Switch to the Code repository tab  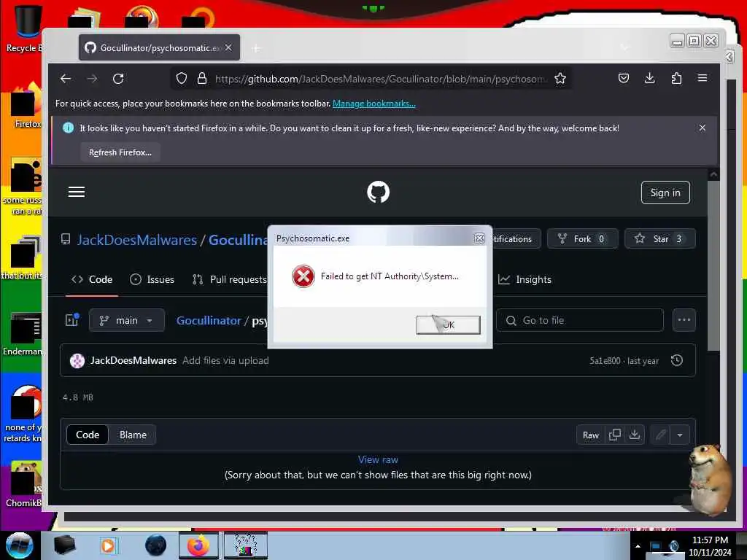(92, 279)
